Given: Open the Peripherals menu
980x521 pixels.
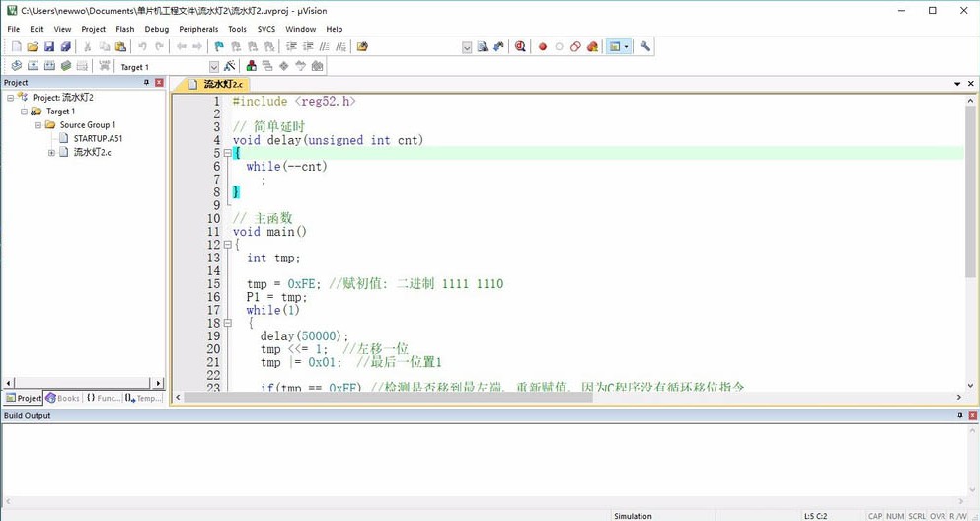Looking at the screenshot, I should click(x=198, y=29).
